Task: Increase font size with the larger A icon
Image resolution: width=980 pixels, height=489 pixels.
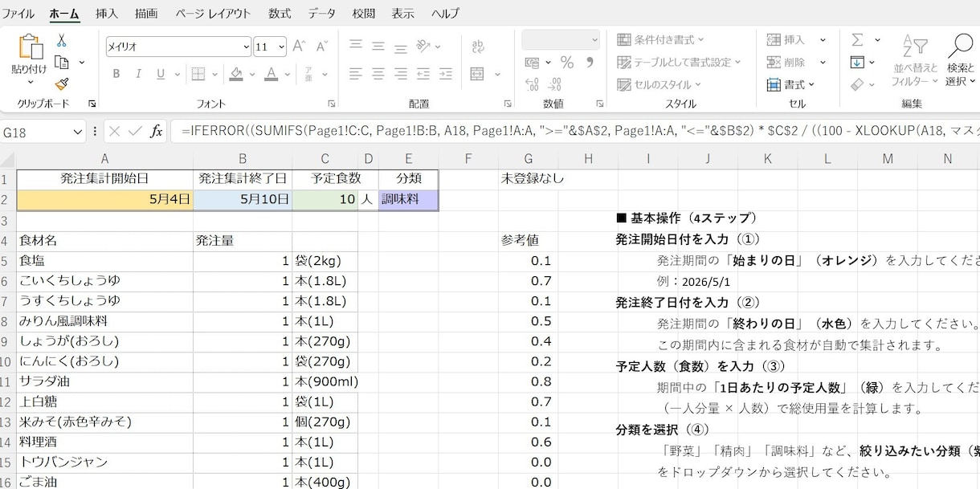Action: (x=300, y=47)
